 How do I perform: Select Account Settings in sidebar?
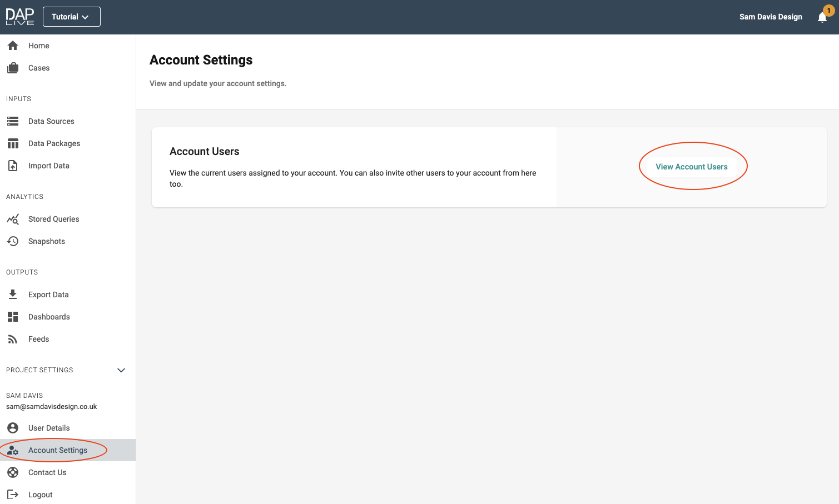(58, 450)
